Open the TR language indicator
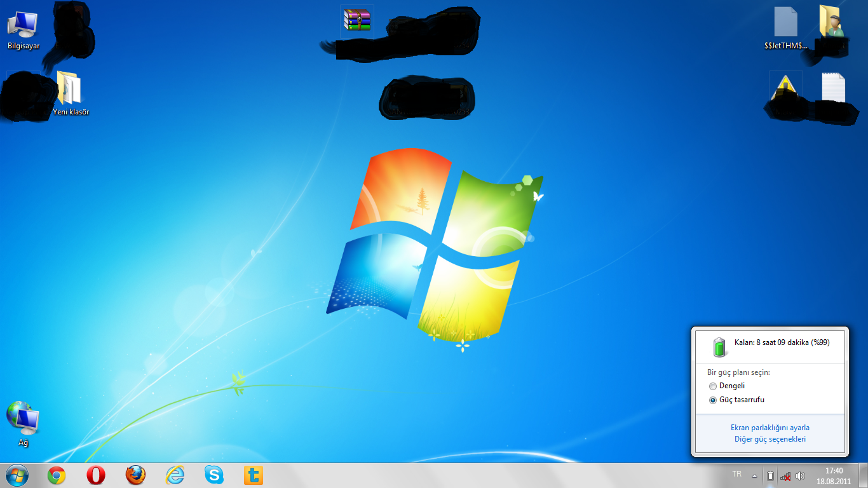The image size is (868, 488). (736, 474)
